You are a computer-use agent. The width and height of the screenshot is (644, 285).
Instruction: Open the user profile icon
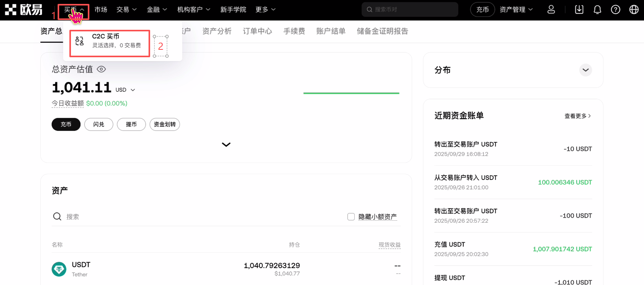coord(551,9)
